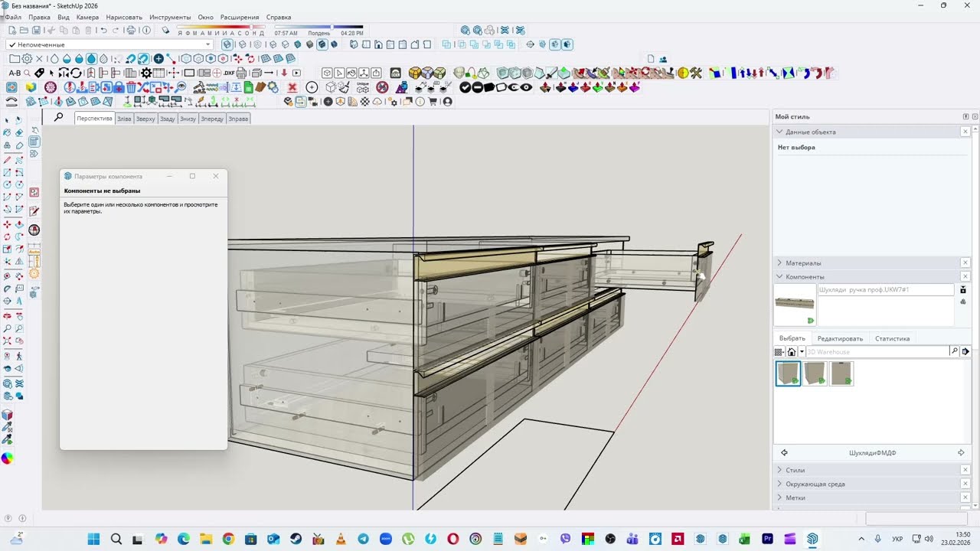980x551 pixels.
Task: Click the Print icon in top toolbar
Action: click(x=131, y=30)
